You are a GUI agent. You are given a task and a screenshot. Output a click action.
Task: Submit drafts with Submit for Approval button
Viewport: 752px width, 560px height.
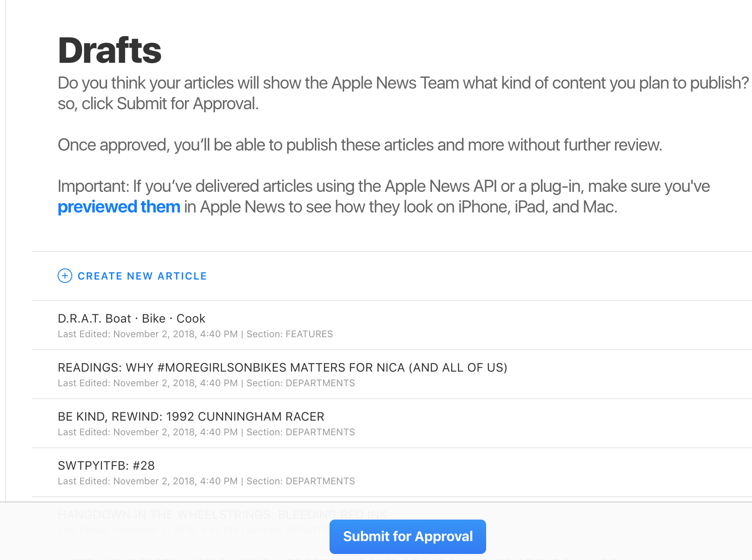[408, 536]
